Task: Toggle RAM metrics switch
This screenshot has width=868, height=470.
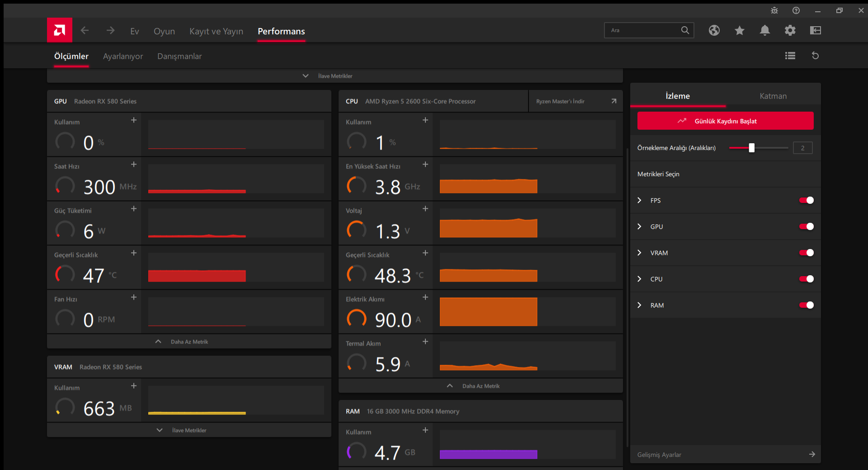Action: pyautogui.click(x=807, y=305)
